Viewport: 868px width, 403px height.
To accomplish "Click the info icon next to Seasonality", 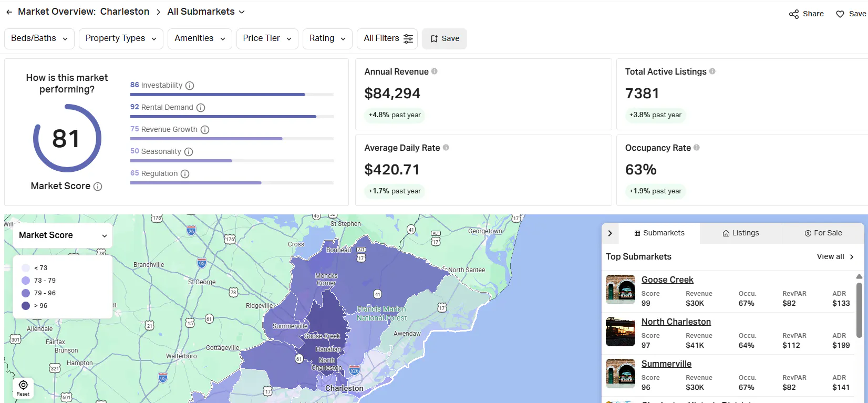I will click(x=189, y=152).
